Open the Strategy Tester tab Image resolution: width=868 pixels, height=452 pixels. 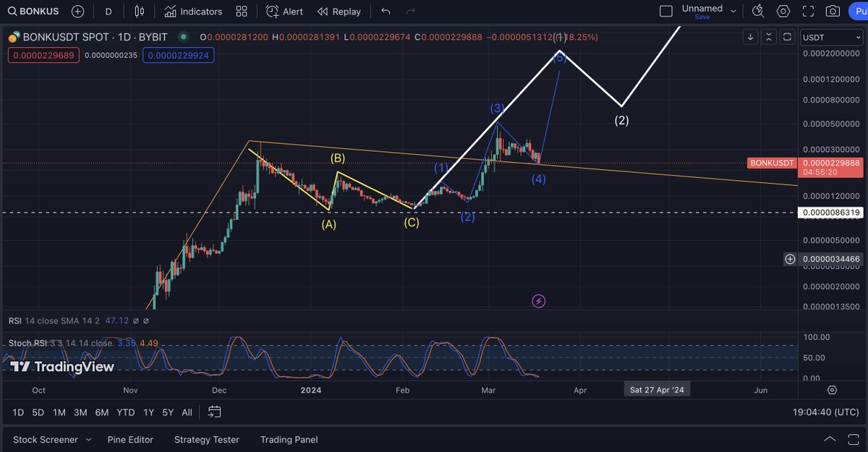[206, 439]
